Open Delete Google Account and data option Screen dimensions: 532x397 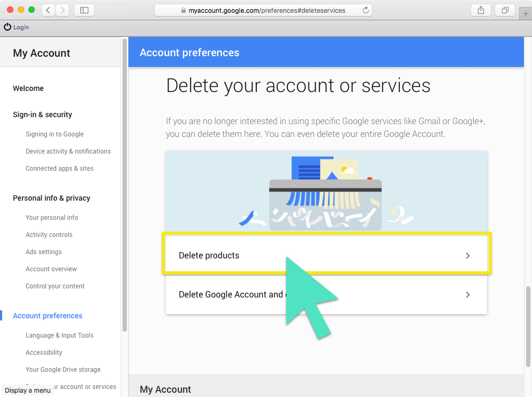pyautogui.click(x=326, y=294)
